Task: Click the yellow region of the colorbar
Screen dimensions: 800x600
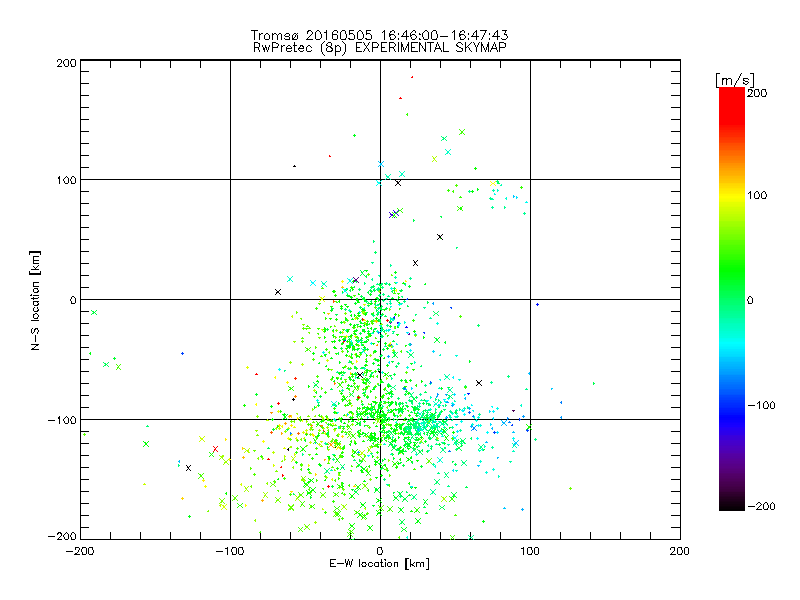Action: coord(732,196)
